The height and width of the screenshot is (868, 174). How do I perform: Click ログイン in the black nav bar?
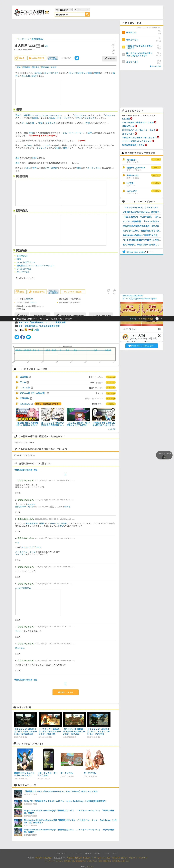tap(133, 319)
